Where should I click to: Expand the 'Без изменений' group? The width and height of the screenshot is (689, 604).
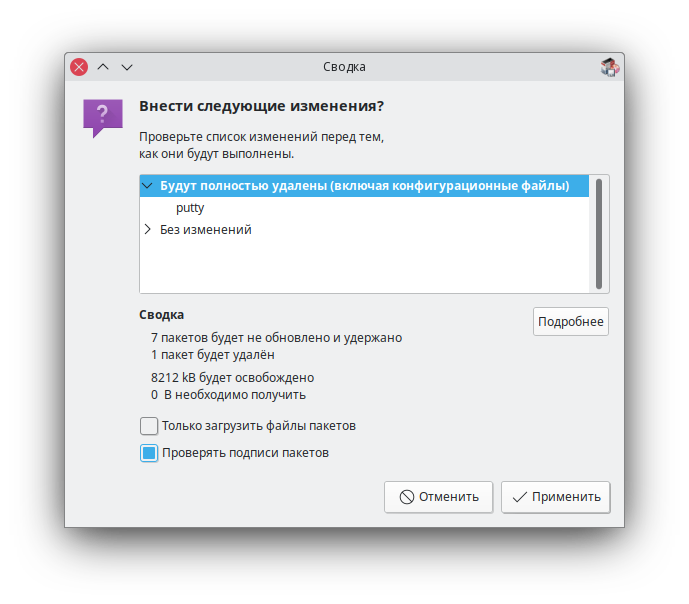pos(148,229)
